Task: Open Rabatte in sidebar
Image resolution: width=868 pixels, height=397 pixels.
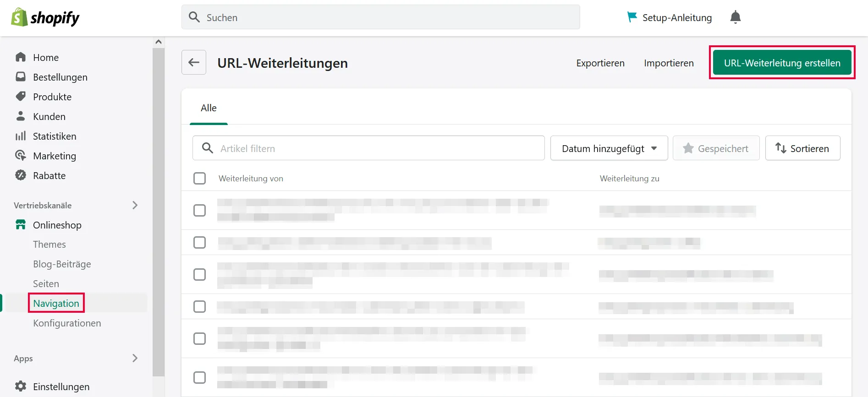Action: point(49,175)
